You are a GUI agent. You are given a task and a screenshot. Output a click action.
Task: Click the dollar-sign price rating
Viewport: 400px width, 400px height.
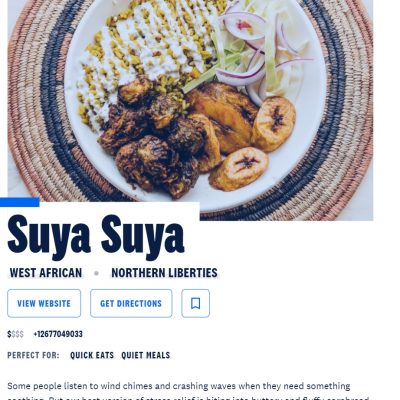point(15,334)
